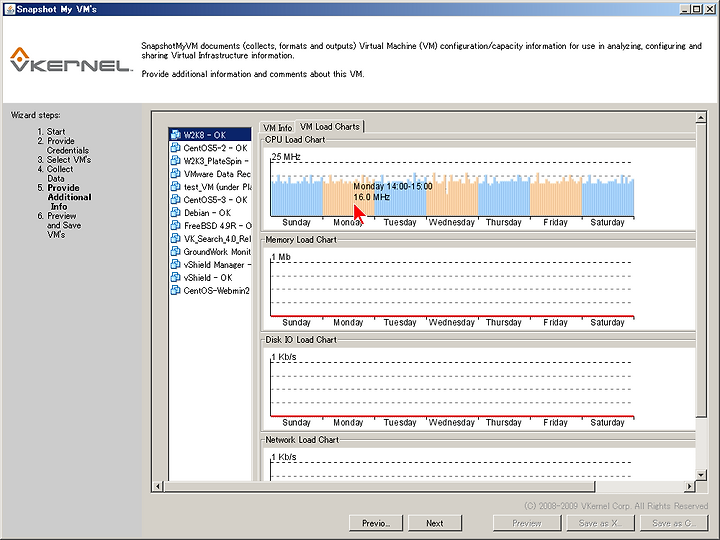Click the Snapshot My VM's title bar icon
The width and height of the screenshot is (720, 540).
click(x=9, y=9)
